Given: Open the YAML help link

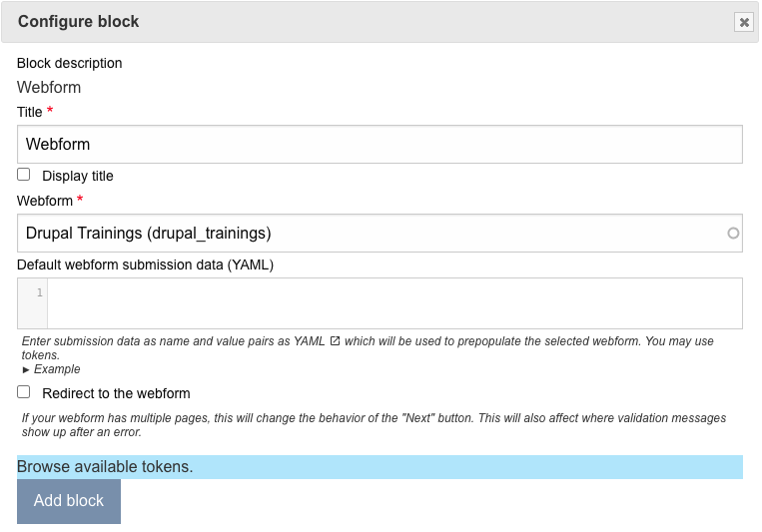Looking at the screenshot, I should (309, 341).
